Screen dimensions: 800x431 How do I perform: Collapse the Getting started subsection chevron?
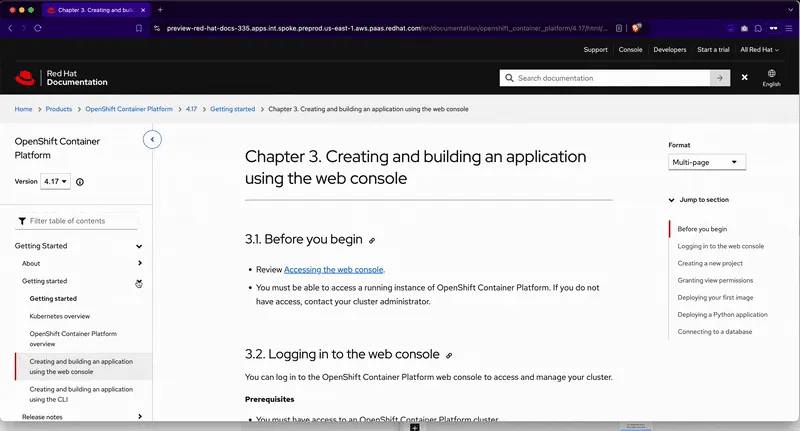[x=139, y=281]
